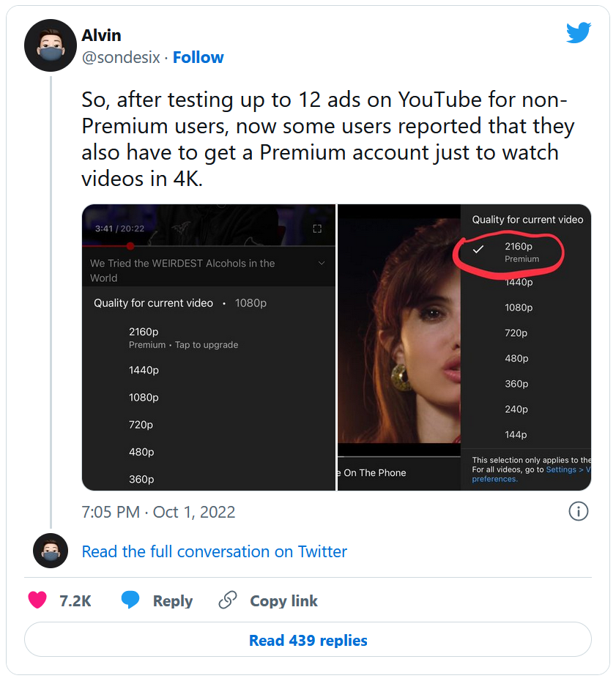Click the small avatar beside conversation link
Viewport: 616px width, 681px height.
click(51, 551)
